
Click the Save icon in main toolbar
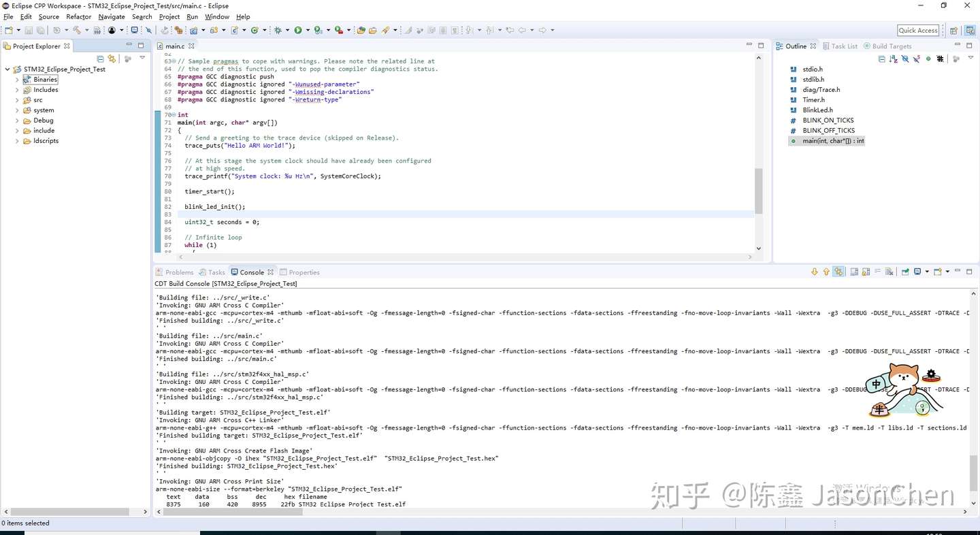29,30
